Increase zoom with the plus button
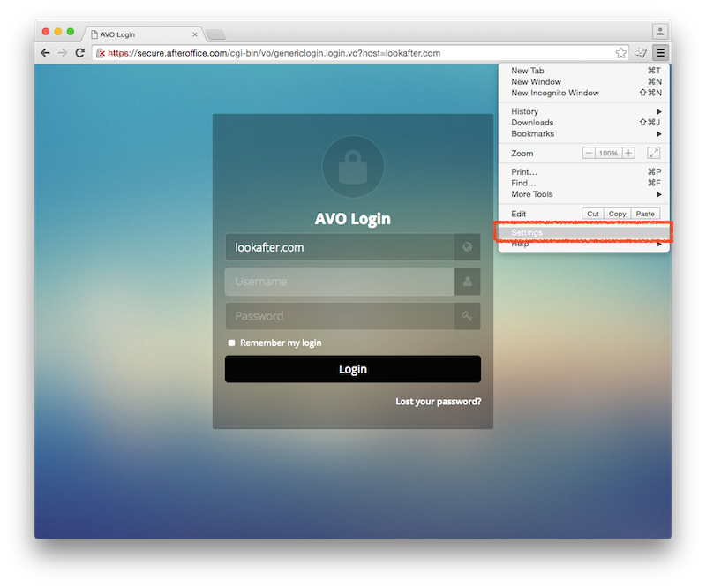 pos(628,153)
